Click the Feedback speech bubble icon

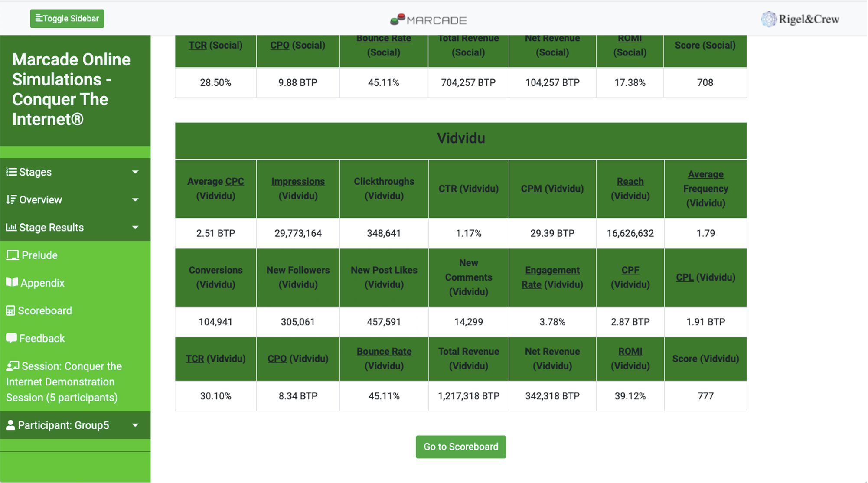11,338
